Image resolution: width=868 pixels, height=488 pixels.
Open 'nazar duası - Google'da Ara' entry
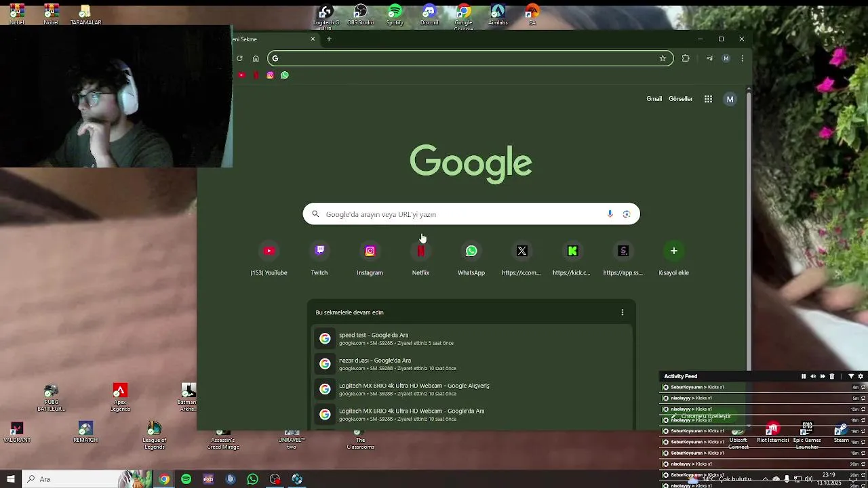pos(471,364)
